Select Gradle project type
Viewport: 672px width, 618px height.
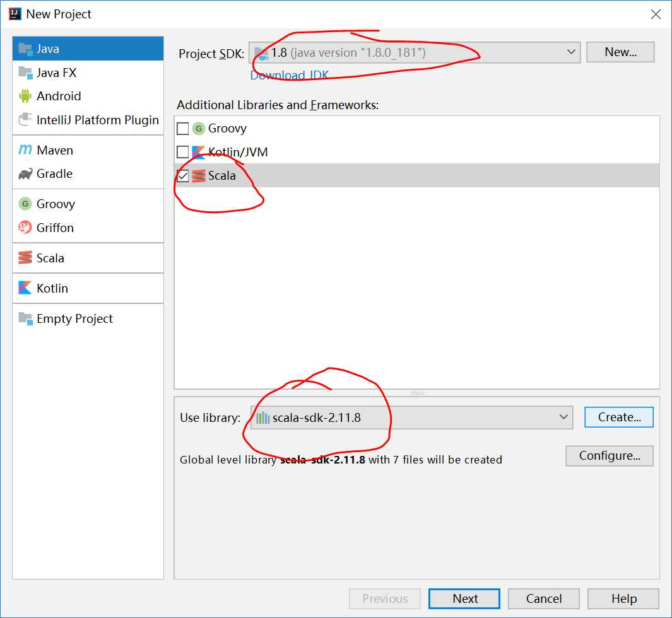pos(88,174)
